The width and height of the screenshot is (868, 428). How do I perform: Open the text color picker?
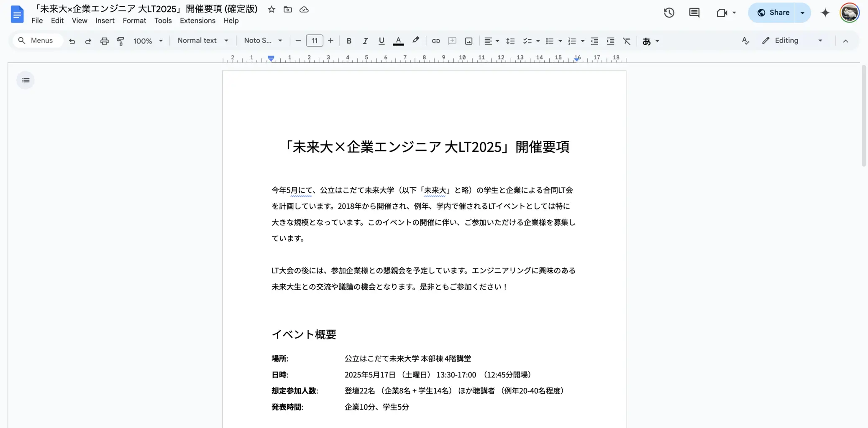(398, 41)
